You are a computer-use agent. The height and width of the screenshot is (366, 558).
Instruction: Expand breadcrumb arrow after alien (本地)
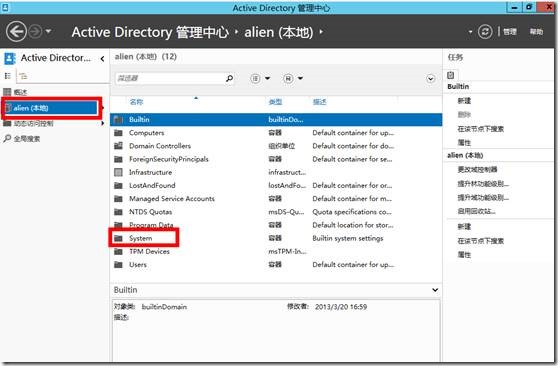tap(321, 32)
